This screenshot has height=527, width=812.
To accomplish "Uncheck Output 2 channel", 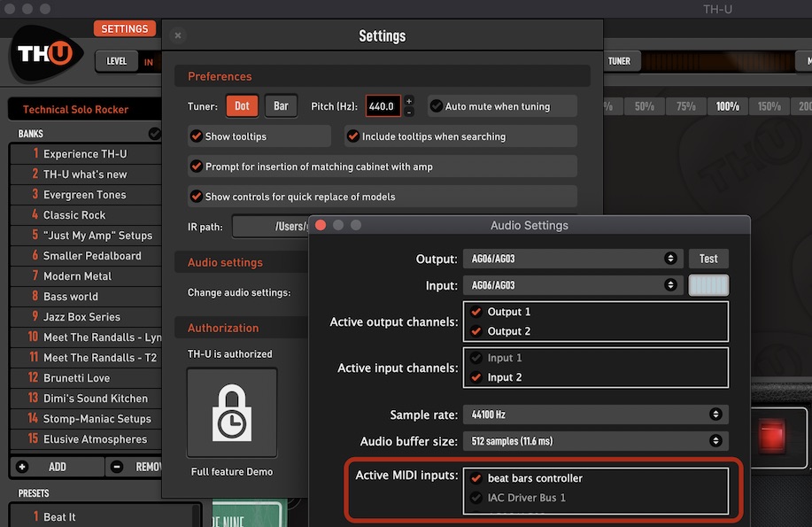I will (476, 331).
